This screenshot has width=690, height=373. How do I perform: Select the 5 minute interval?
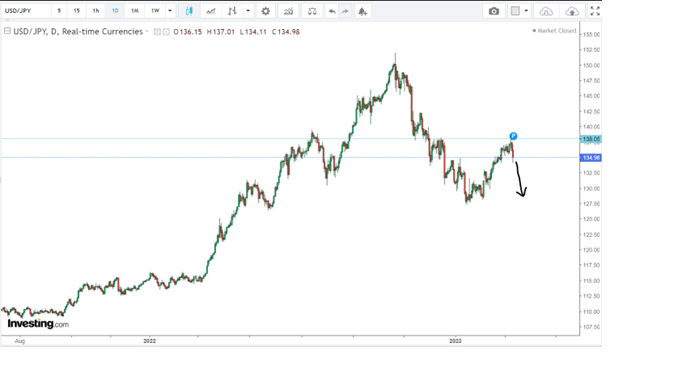pos(59,11)
